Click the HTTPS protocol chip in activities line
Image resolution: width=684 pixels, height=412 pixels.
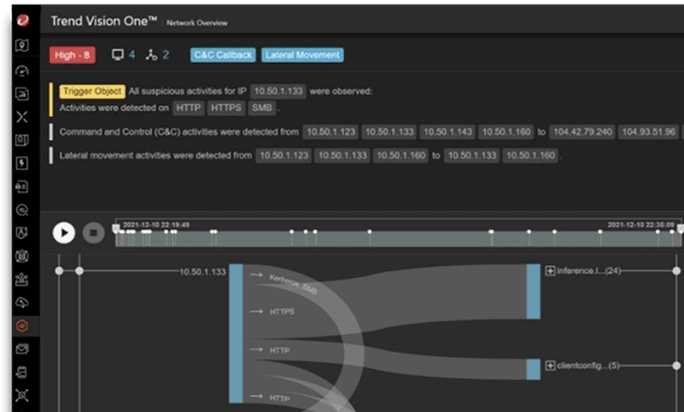click(x=226, y=108)
